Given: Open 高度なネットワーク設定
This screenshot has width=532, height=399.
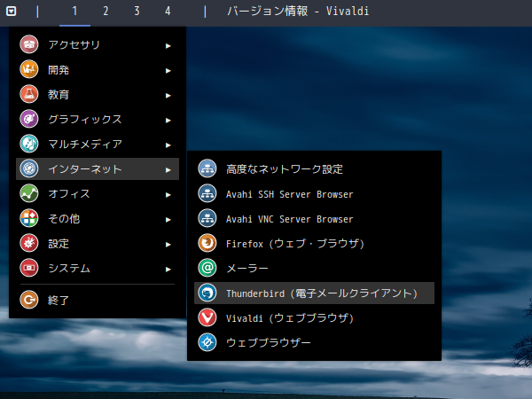Looking at the screenshot, I should 314,168.
